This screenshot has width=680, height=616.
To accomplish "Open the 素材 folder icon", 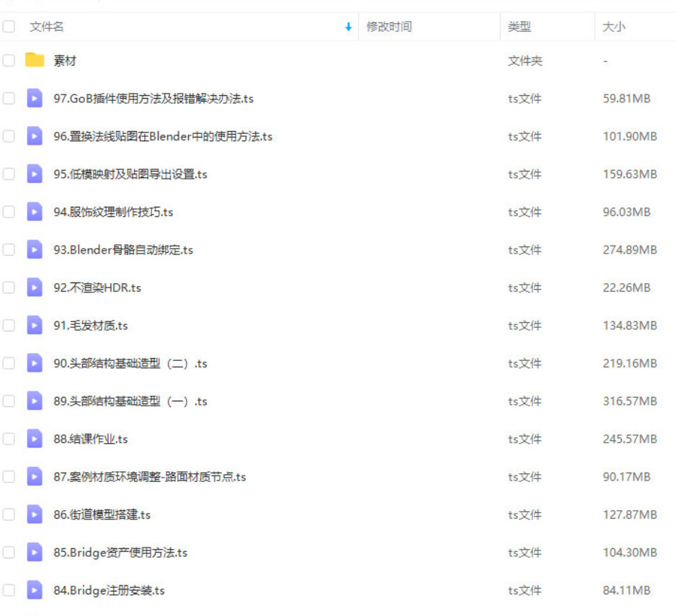I will [35, 61].
